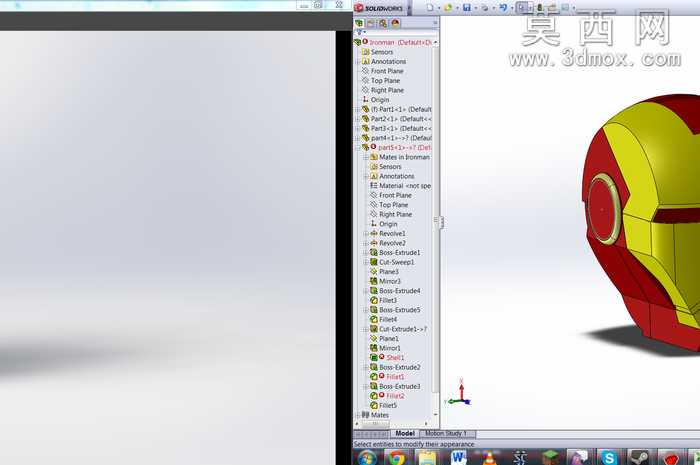Open the dropdown arrow next to New
The height and width of the screenshot is (465, 700).
(439, 8)
